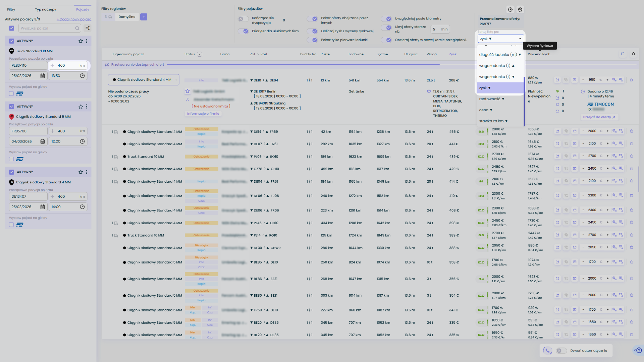Image resolution: width=644 pixels, height=362 pixels.
Task: Open calendar picker for date 04/03/2026
Action: (x=43, y=141)
